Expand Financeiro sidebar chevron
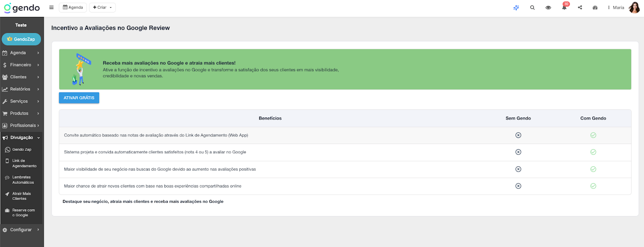The width and height of the screenshot is (644, 247). 38,65
